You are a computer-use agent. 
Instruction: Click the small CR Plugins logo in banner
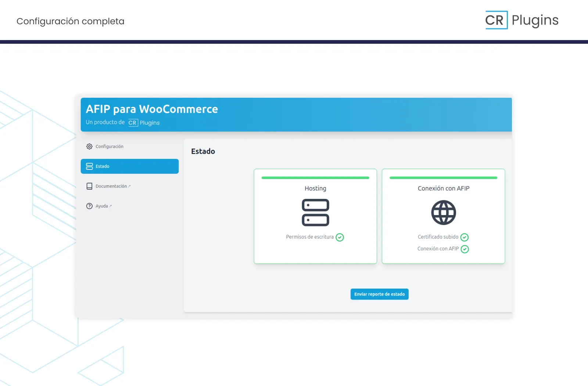click(144, 123)
